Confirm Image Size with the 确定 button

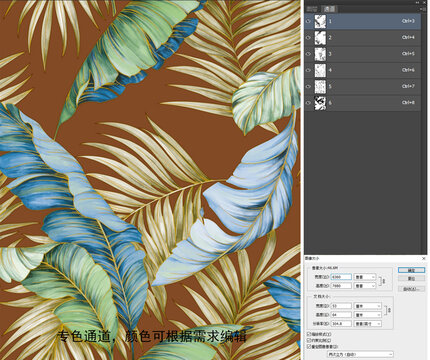(412, 270)
